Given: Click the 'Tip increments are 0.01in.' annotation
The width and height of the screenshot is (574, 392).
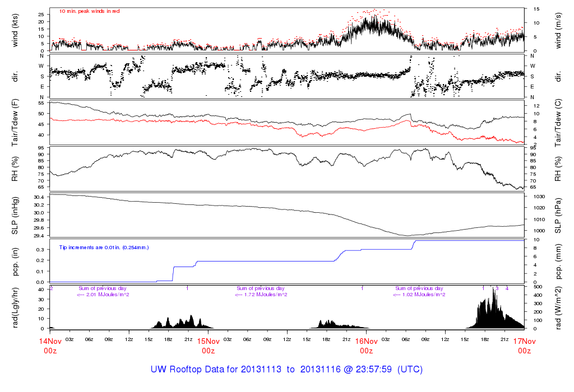Looking at the screenshot, I should pyautogui.click(x=104, y=248).
